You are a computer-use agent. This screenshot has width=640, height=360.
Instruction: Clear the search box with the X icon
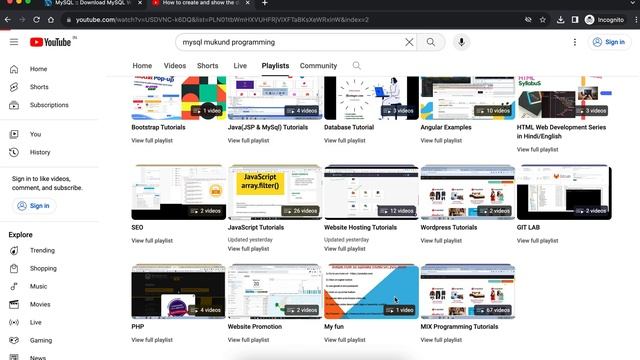(409, 42)
